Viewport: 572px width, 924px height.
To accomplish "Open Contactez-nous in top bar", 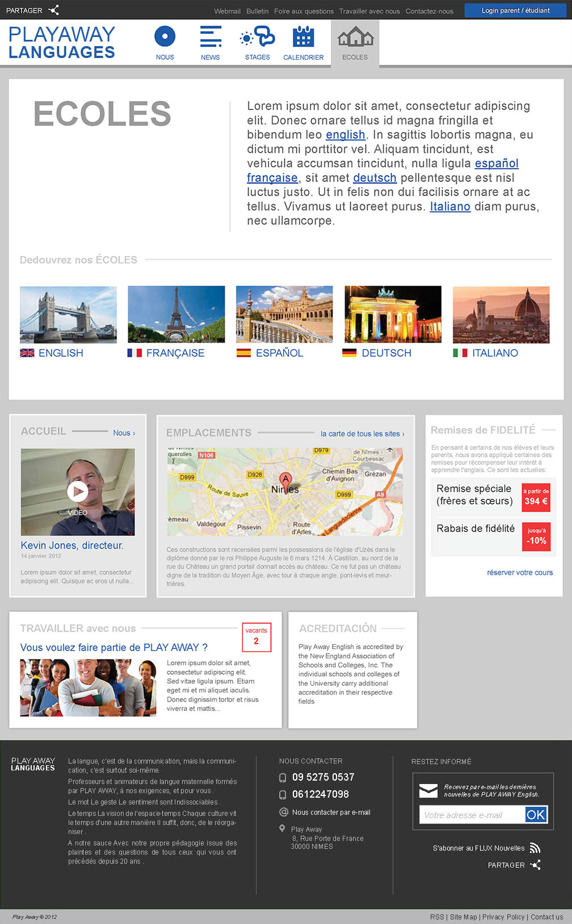I will coord(429,11).
